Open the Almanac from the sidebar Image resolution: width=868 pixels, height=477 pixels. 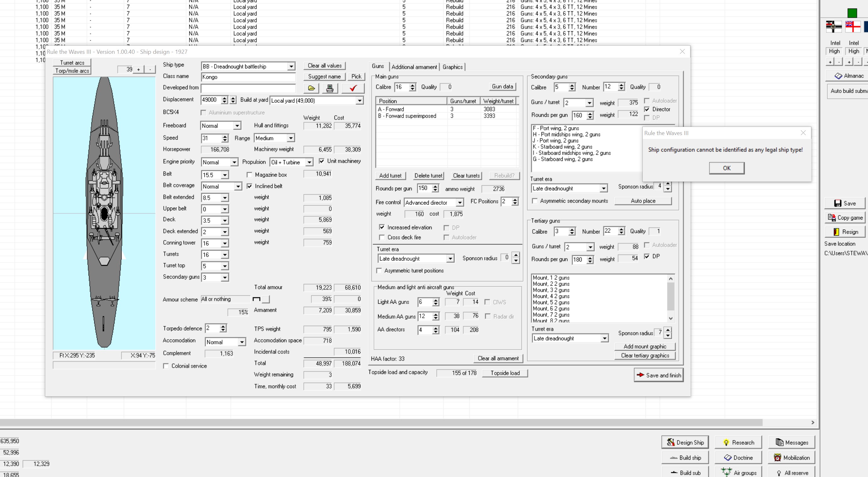point(848,76)
